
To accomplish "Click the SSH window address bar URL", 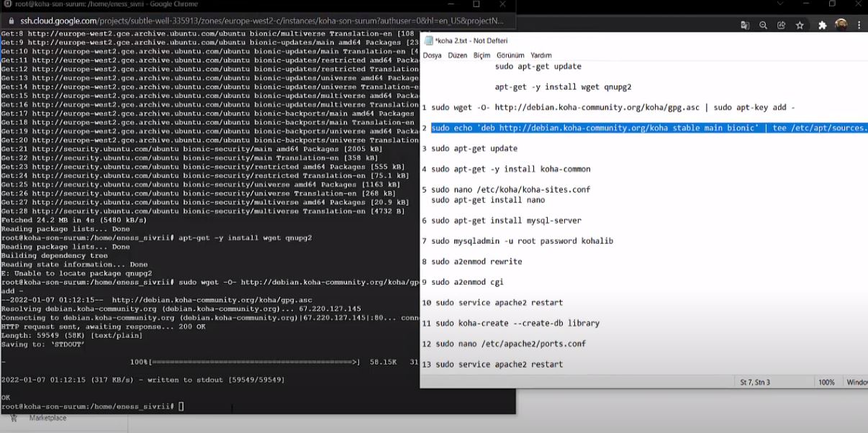I will (262, 22).
